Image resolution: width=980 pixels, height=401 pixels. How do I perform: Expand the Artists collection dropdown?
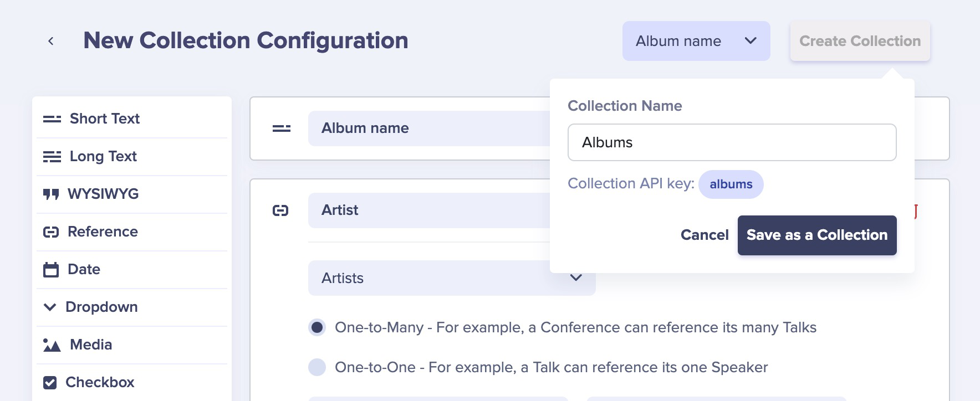tap(575, 277)
